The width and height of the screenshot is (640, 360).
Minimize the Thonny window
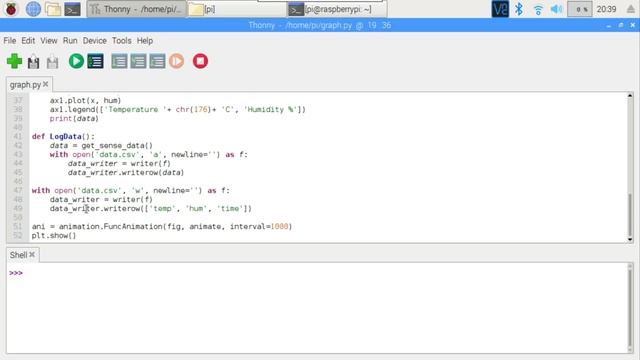609,25
